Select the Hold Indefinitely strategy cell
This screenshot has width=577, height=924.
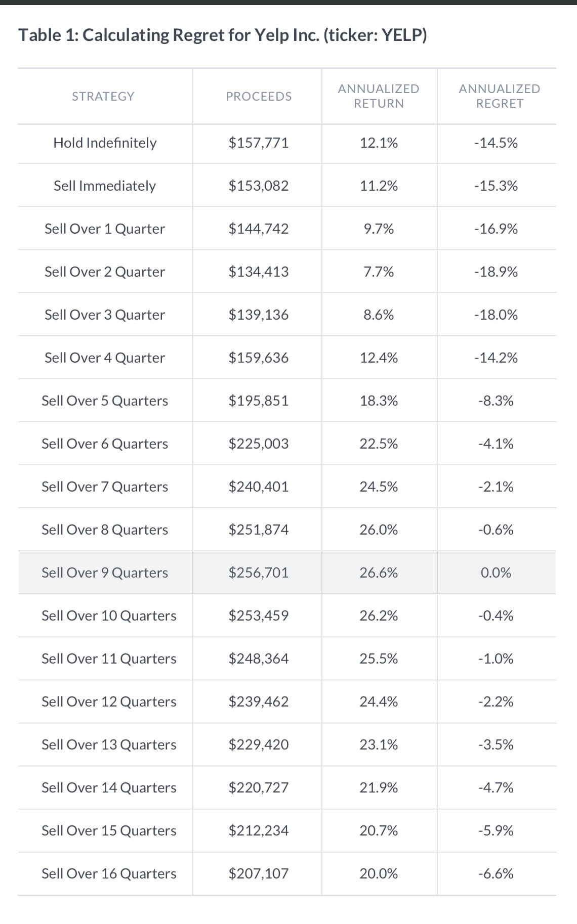click(105, 143)
